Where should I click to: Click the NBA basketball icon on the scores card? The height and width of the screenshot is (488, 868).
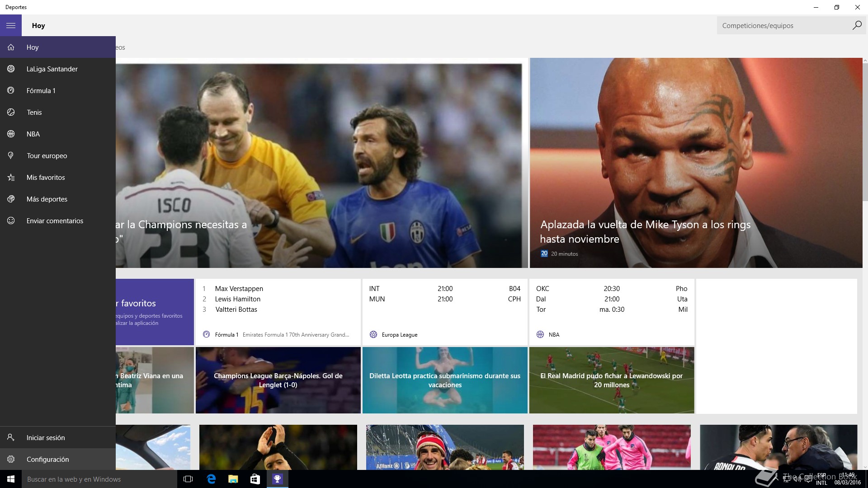click(540, 334)
